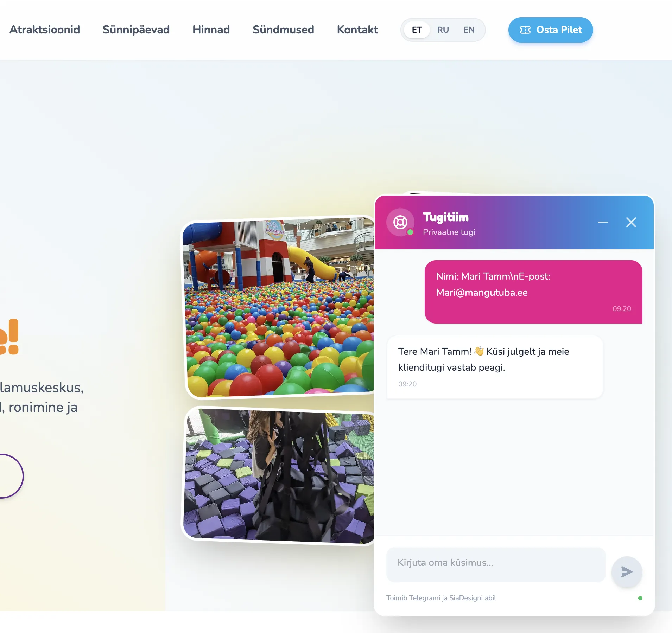Viewport: 672px width, 633px height.
Task: Open the Sündmused page
Action: [x=283, y=30]
